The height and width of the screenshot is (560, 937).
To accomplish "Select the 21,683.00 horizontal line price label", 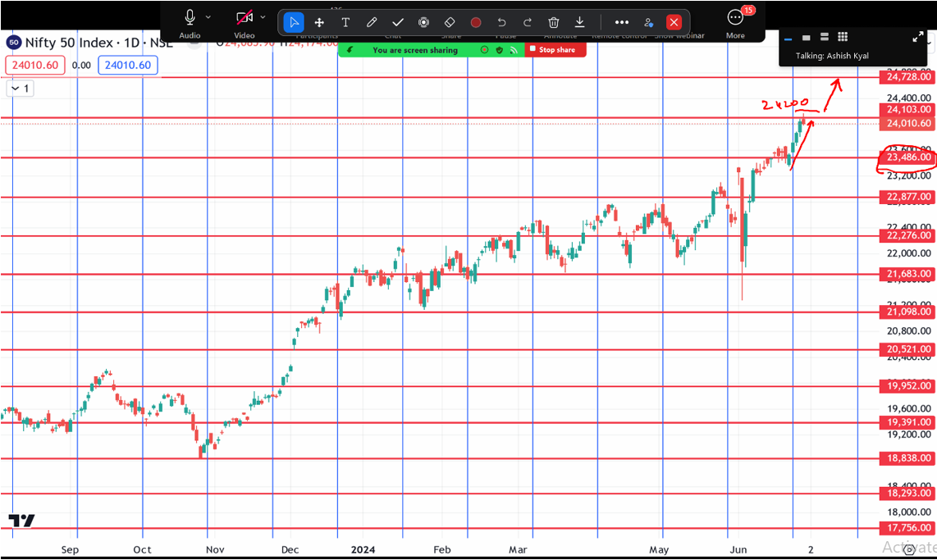I will (x=908, y=274).
